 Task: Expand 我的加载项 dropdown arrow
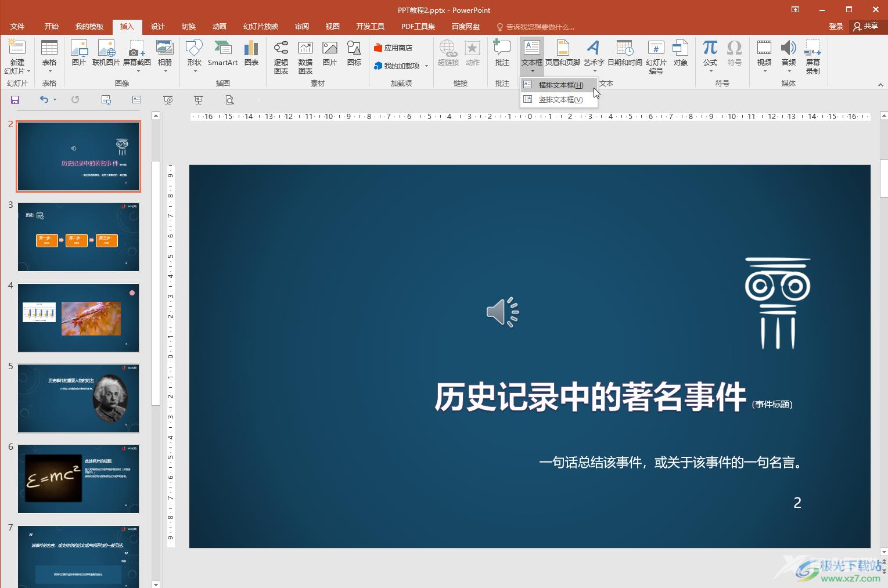[426, 66]
